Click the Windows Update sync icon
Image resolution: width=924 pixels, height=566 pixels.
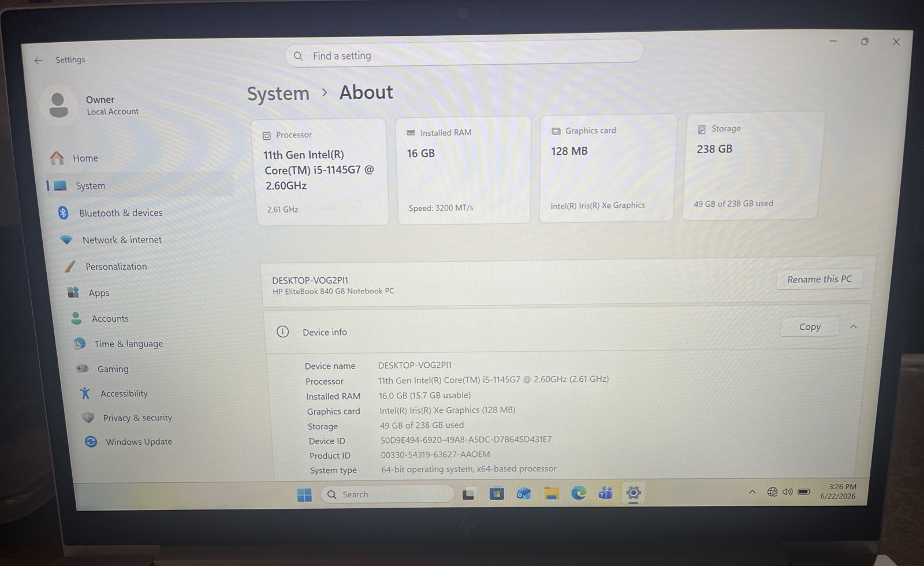click(91, 441)
